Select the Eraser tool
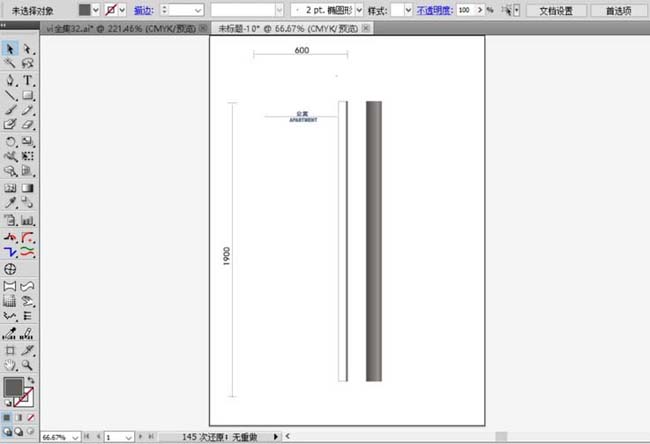 (x=27, y=124)
